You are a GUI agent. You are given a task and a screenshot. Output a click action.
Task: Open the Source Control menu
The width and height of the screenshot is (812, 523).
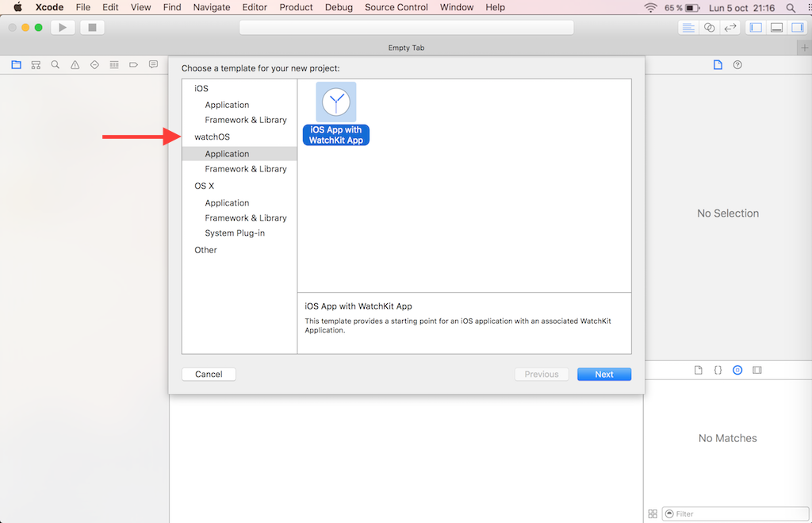click(396, 7)
